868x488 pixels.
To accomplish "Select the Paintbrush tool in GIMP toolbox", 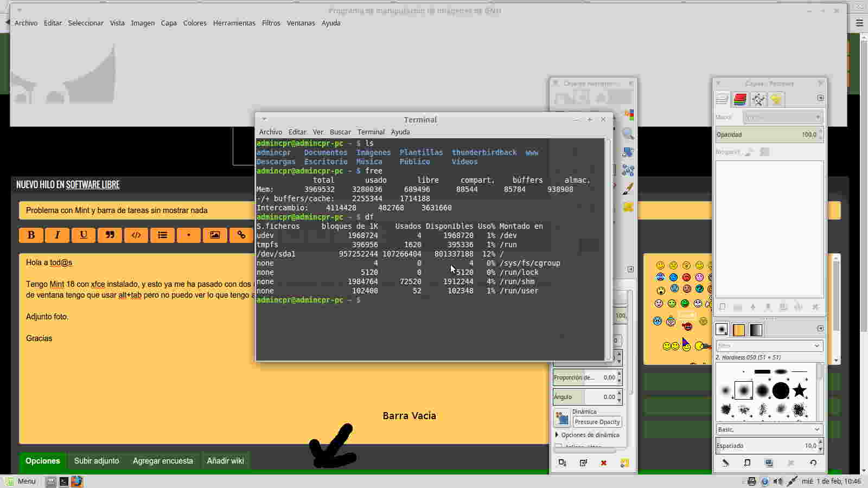I will tap(628, 189).
